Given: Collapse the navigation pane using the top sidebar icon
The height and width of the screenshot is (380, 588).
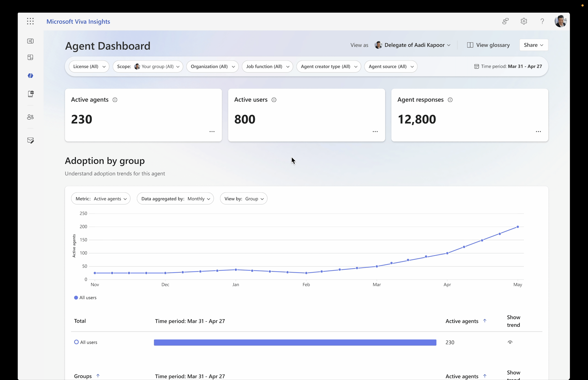Looking at the screenshot, I should click(x=30, y=41).
